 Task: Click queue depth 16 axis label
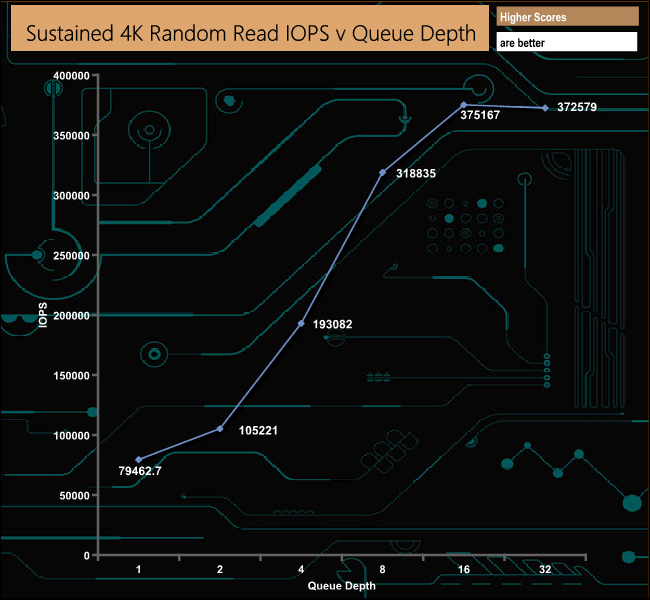click(x=464, y=569)
